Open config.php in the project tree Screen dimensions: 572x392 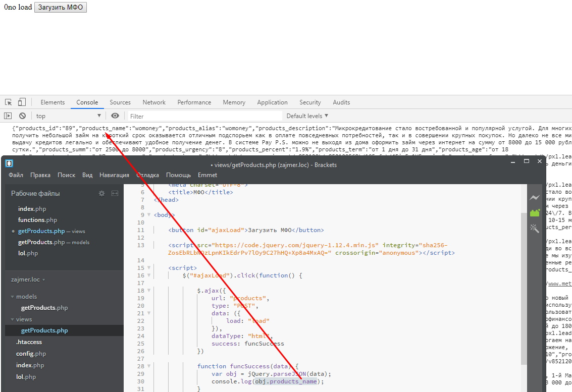[x=31, y=354]
